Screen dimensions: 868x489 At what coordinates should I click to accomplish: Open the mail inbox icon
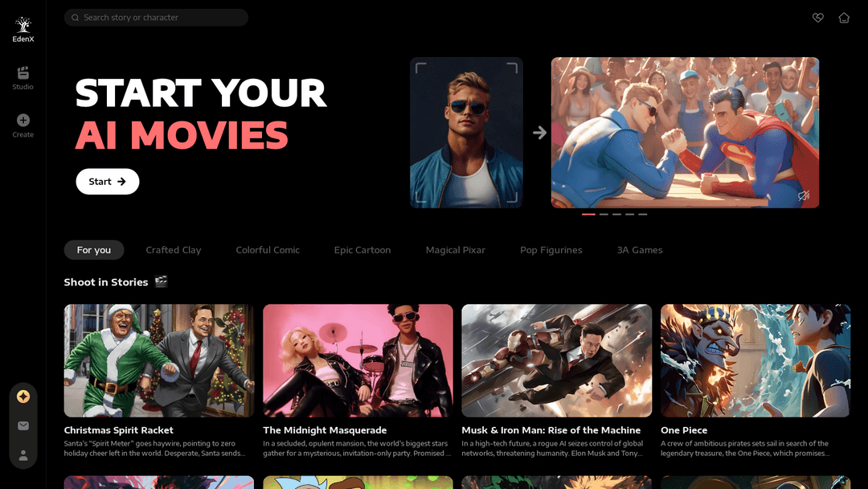click(x=23, y=426)
